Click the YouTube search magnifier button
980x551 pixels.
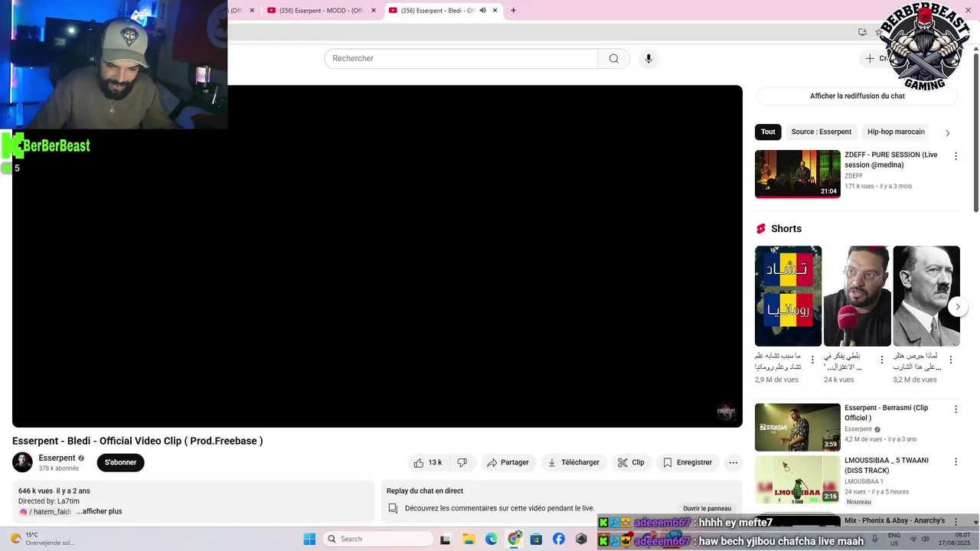613,59
